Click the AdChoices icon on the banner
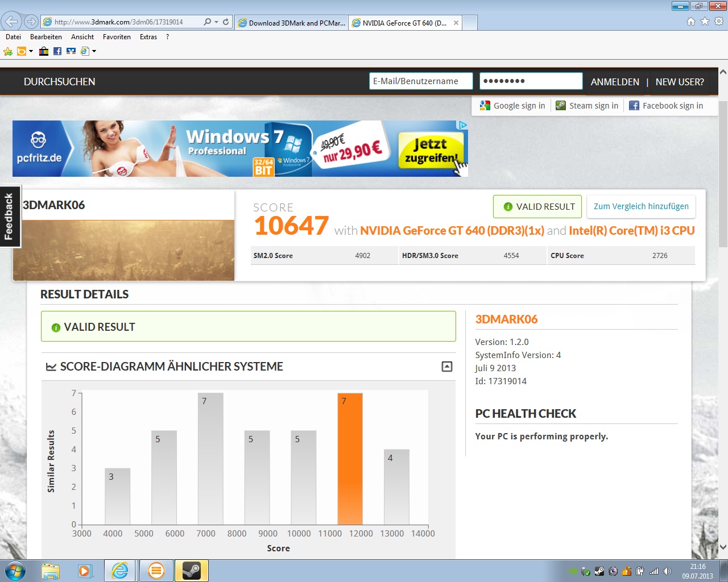This screenshot has height=582, width=728. pyautogui.click(x=463, y=125)
